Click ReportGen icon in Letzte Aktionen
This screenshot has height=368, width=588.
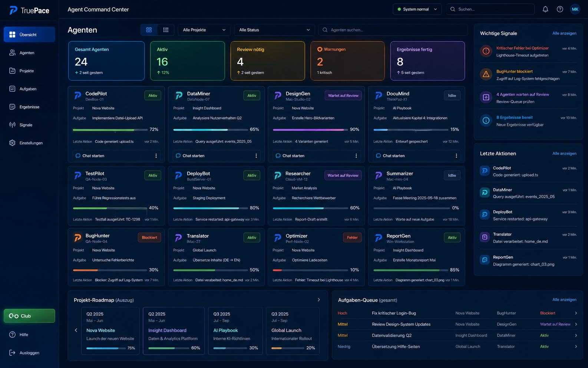pyautogui.click(x=485, y=260)
